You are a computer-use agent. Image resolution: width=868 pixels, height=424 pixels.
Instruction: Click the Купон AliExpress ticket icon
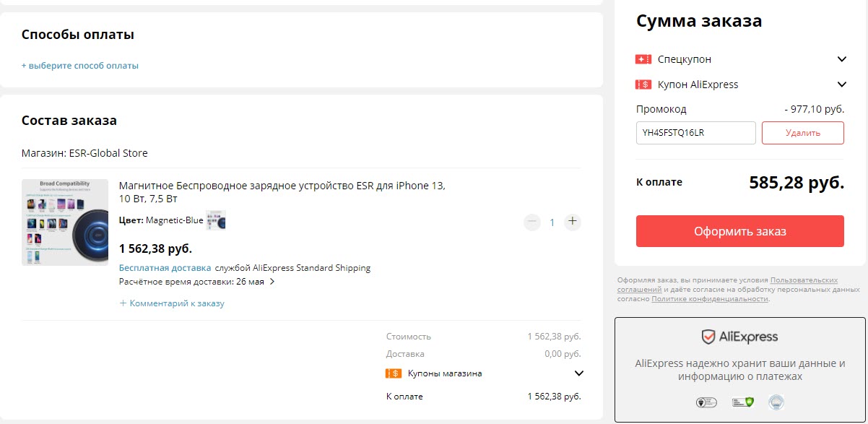pos(643,85)
